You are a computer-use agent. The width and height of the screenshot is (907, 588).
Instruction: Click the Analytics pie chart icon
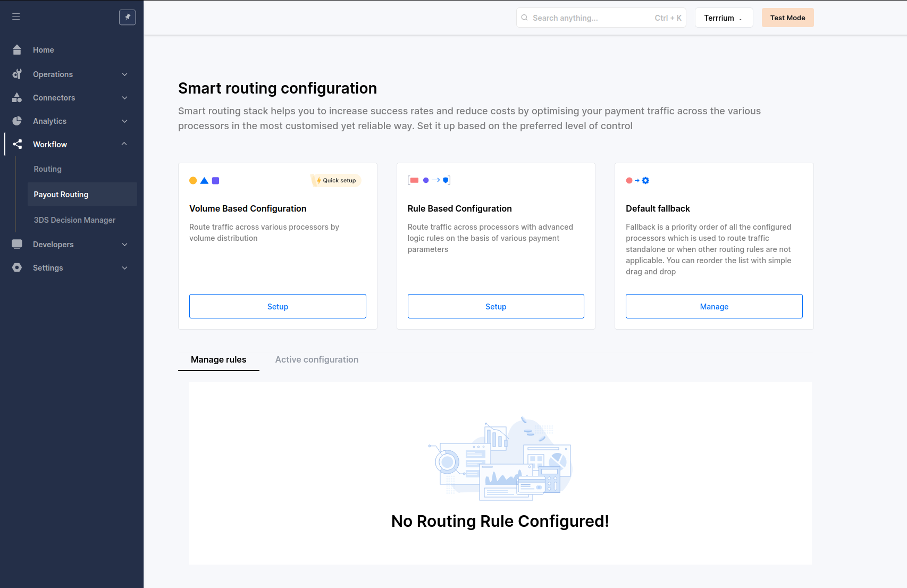[17, 121]
